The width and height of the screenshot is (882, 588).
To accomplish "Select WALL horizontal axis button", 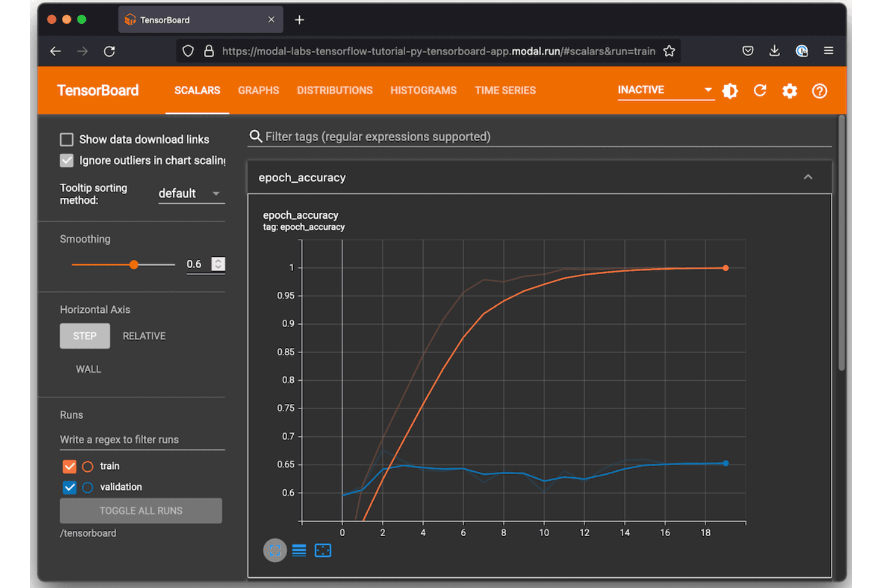I will 88,369.
